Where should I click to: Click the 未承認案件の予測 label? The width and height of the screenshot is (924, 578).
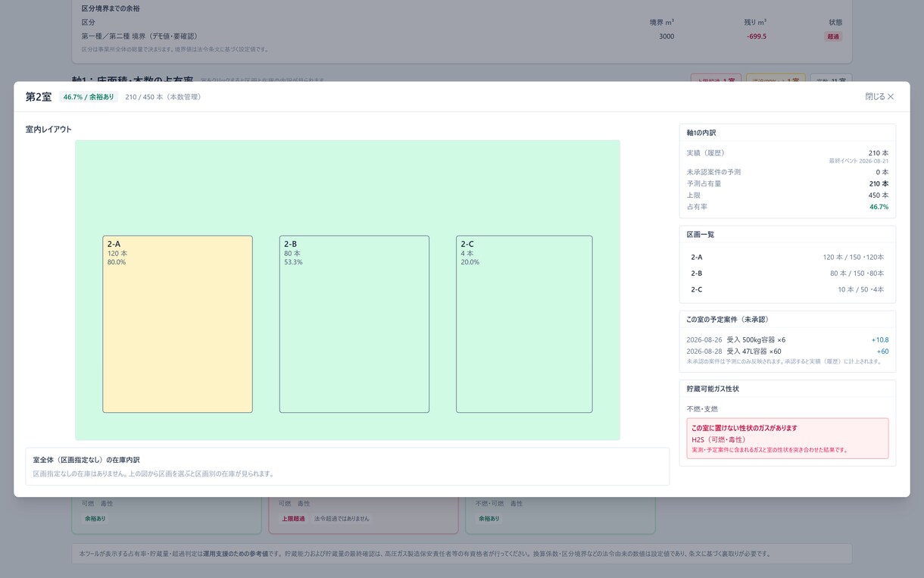pyautogui.click(x=714, y=172)
